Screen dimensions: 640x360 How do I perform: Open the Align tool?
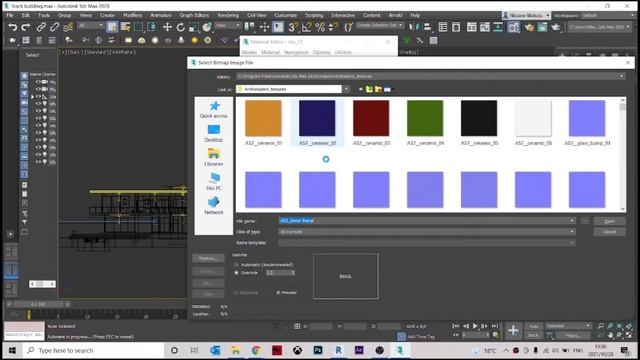tap(427, 27)
